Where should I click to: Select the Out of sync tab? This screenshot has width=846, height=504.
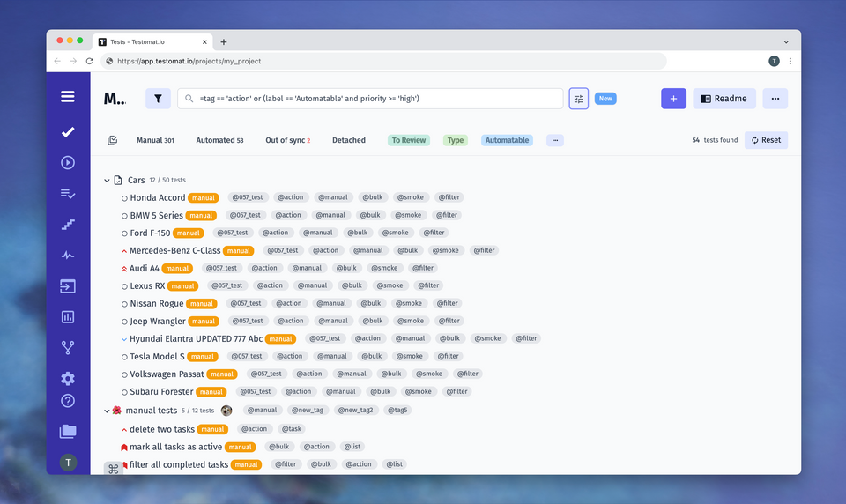point(288,140)
